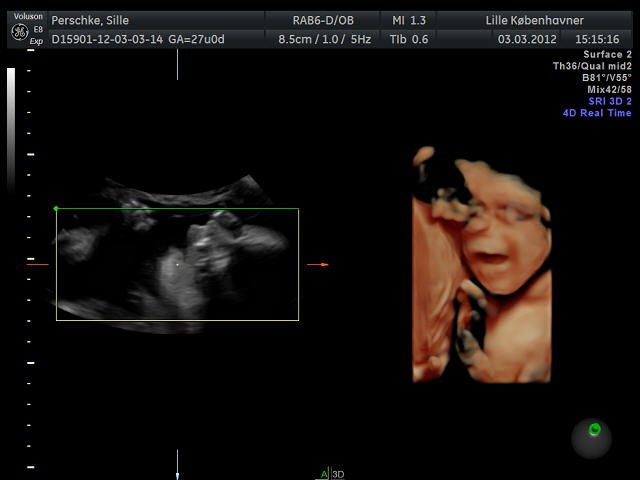The height and width of the screenshot is (480, 640).
Task: Switch to the 3D view tab
Action: (x=338, y=474)
